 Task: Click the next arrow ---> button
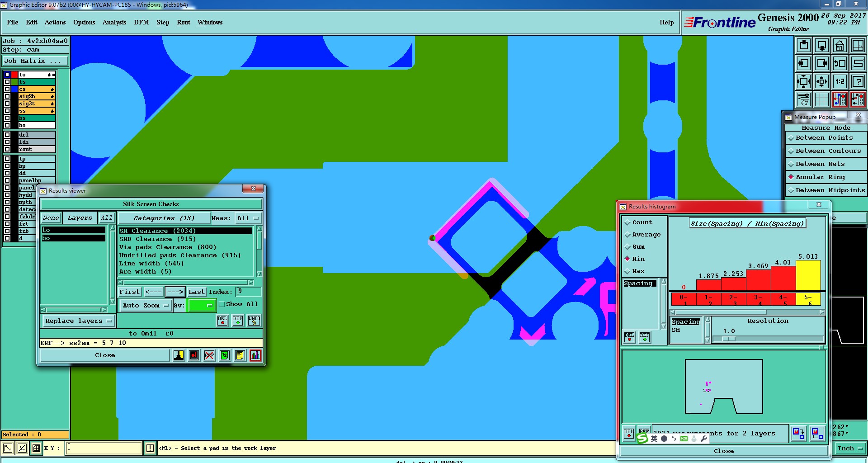175,292
